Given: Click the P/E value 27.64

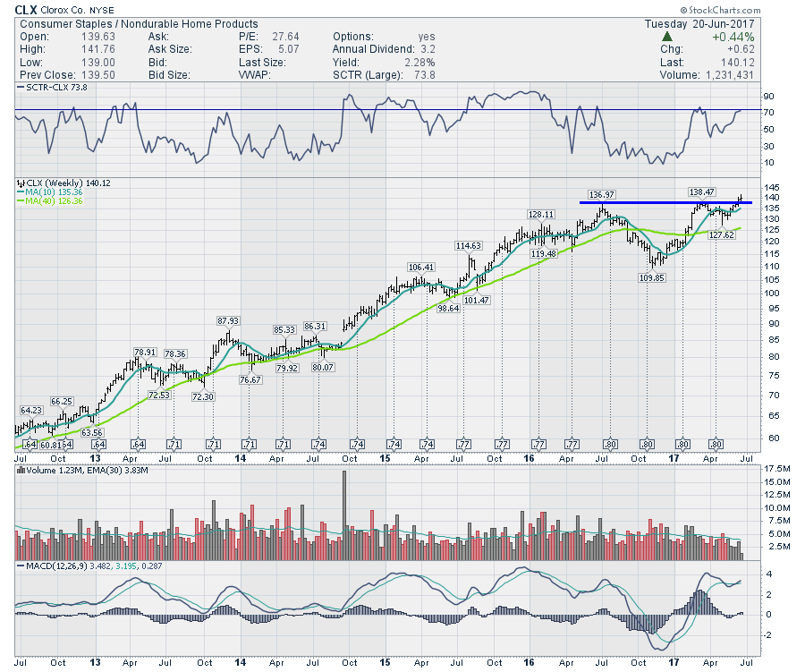Looking at the screenshot, I should coord(285,37).
